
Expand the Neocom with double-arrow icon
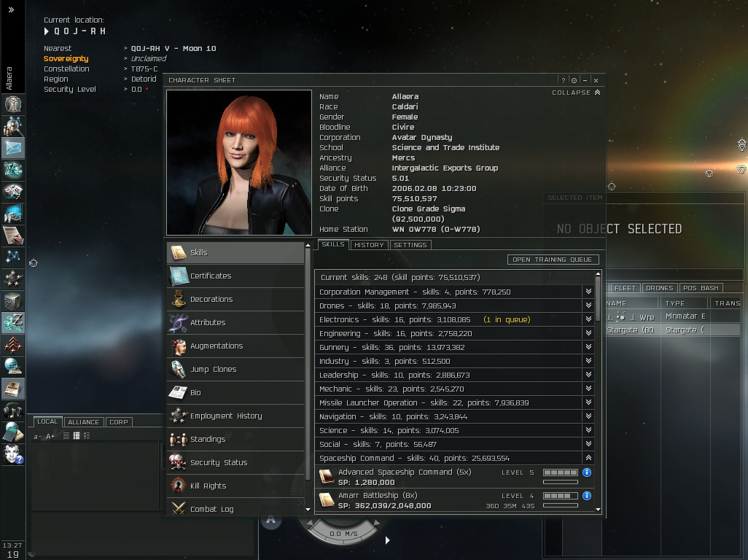[11, 9]
